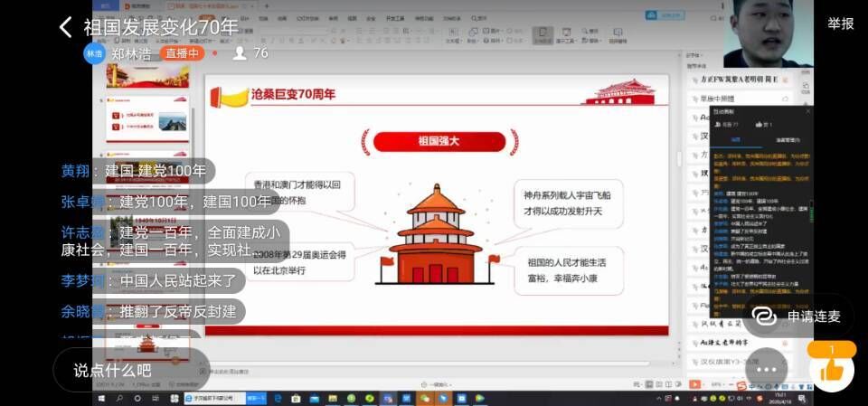
Task: Switch to the 连麦管理 tab
Action: (x=788, y=140)
